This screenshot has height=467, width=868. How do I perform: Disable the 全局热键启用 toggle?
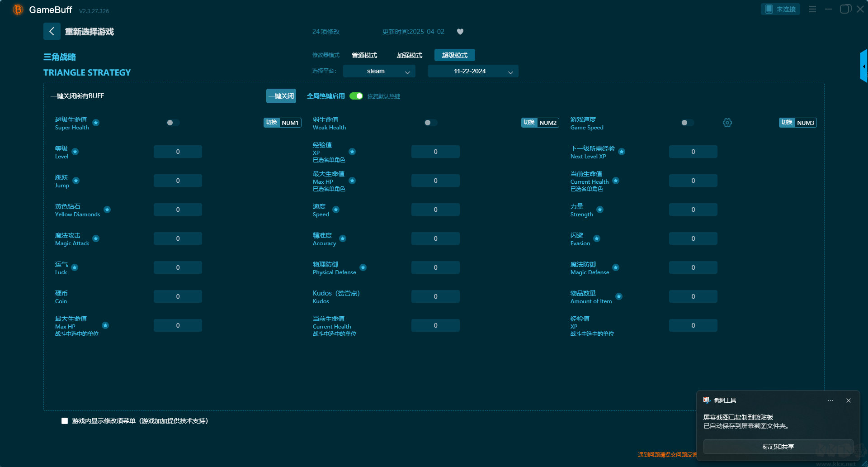(356, 96)
